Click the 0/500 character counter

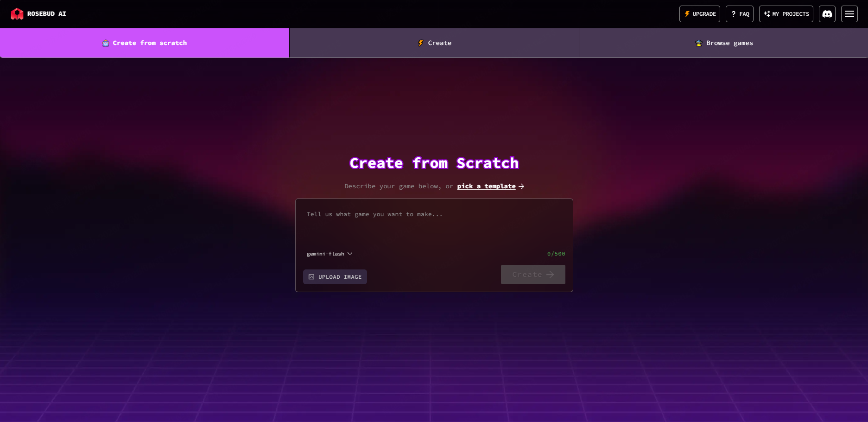[556, 254]
